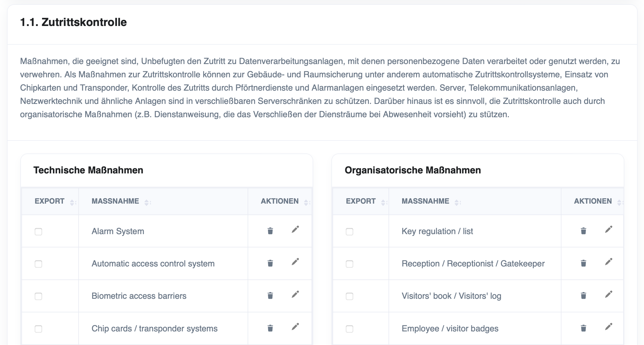Click Key regulation / list text
The image size is (644, 345).
[x=437, y=231]
